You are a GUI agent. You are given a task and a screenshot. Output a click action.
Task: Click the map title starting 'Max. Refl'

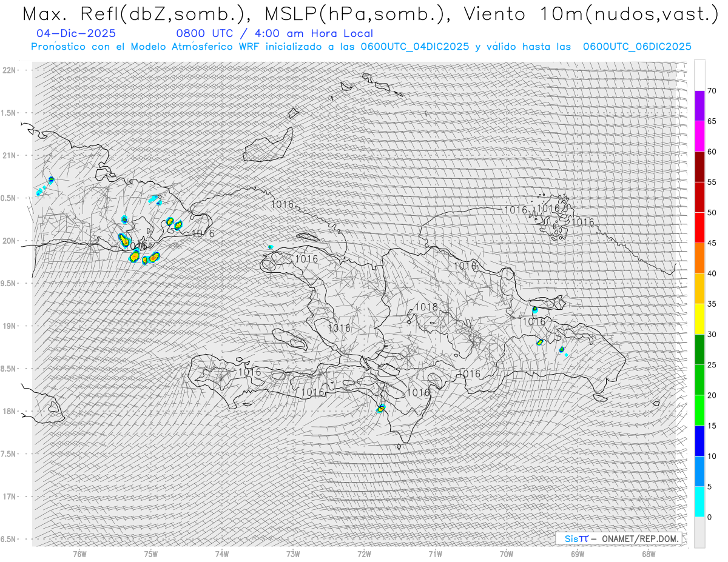(x=369, y=15)
